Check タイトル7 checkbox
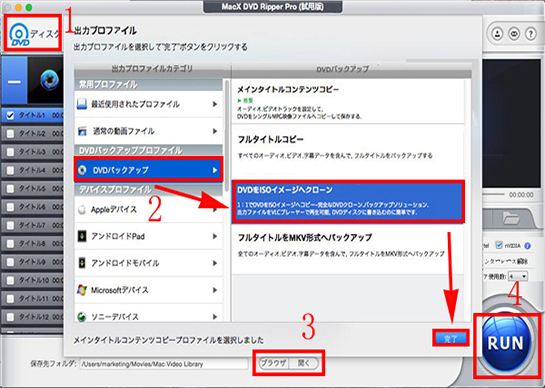545x388 pixels. click(x=10, y=225)
